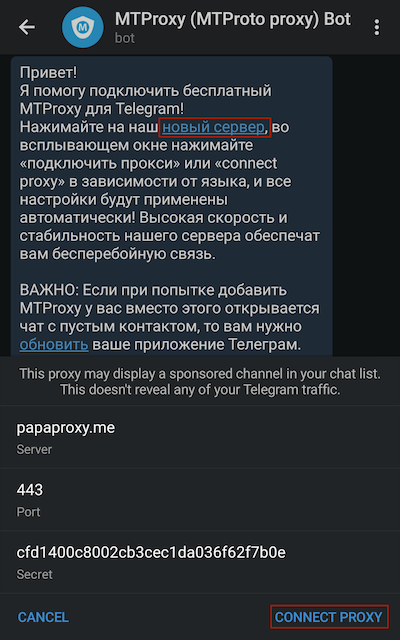Tap the "Secret" field label
Viewport: 400px width, 640px height.
(34, 574)
